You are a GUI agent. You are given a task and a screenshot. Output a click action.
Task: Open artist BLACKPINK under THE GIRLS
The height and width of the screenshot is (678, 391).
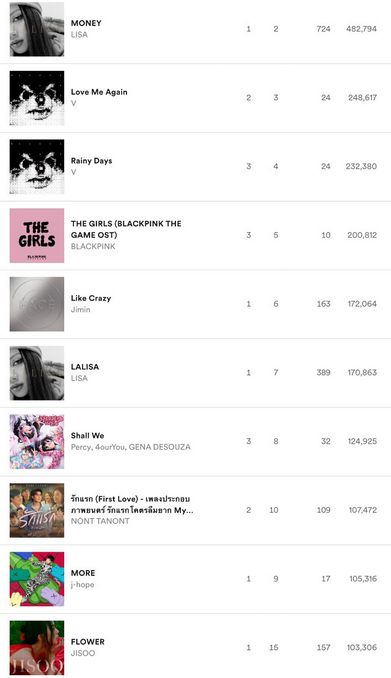(x=93, y=246)
